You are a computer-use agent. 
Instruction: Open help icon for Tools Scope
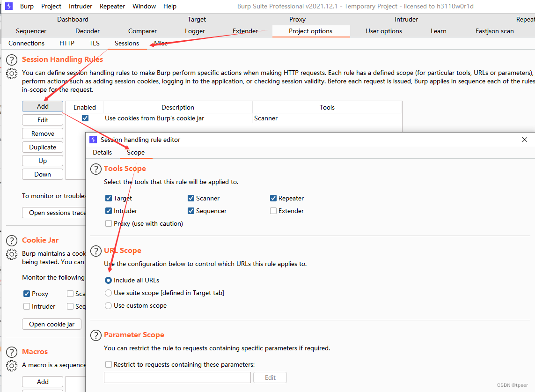[96, 169]
